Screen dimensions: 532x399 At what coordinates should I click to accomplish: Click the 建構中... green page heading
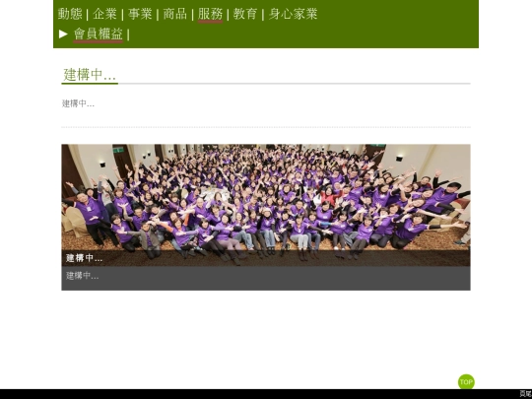coord(90,75)
